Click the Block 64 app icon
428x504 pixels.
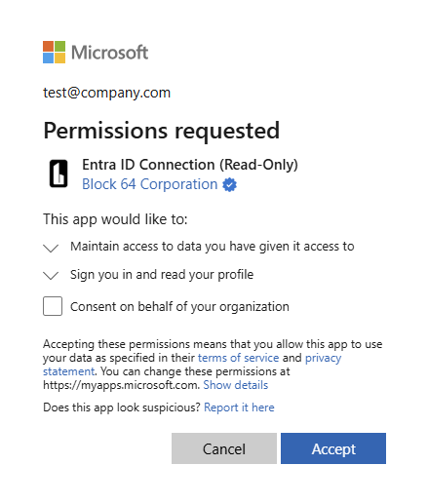pyautogui.click(x=58, y=174)
